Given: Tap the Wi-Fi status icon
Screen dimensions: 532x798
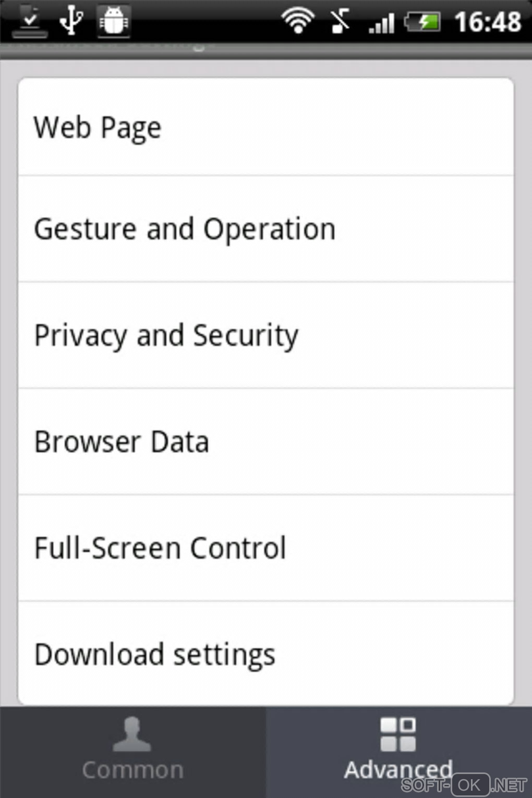Looking at the screenshot, I should click(298, 21).
